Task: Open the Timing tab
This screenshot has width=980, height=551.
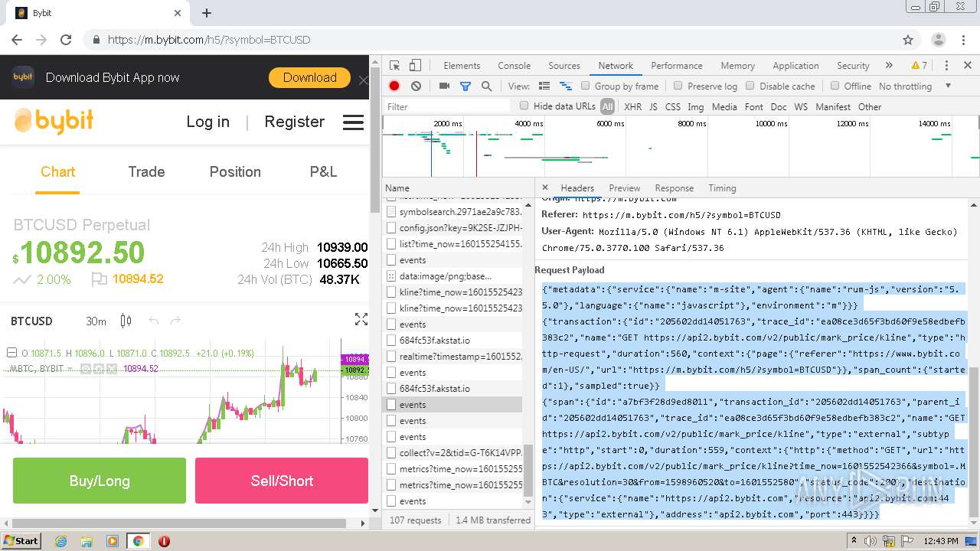Action: [x=722, y=188]
